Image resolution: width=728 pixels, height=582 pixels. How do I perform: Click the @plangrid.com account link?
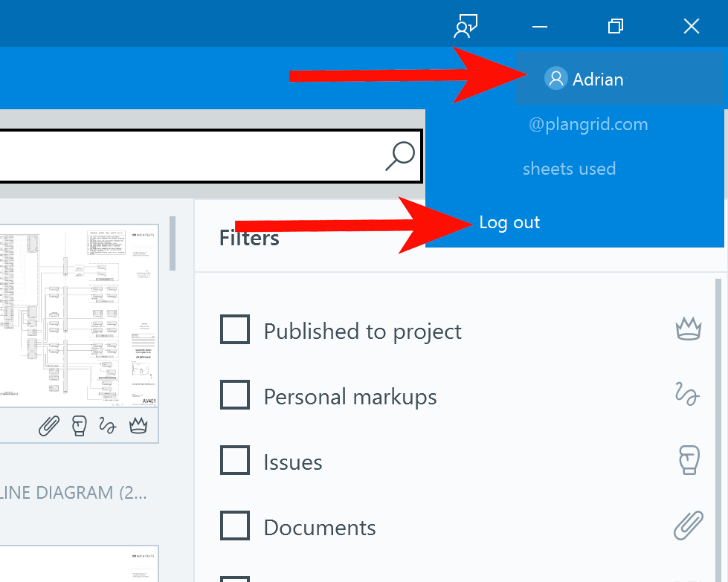click(x=588, y=124)
